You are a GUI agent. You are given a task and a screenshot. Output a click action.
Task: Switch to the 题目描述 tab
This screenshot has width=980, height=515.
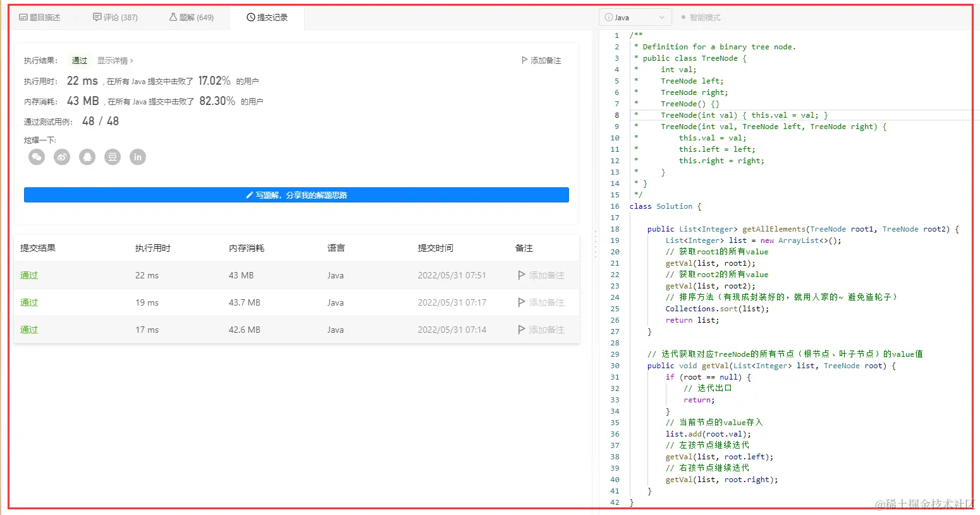[40, 18]
